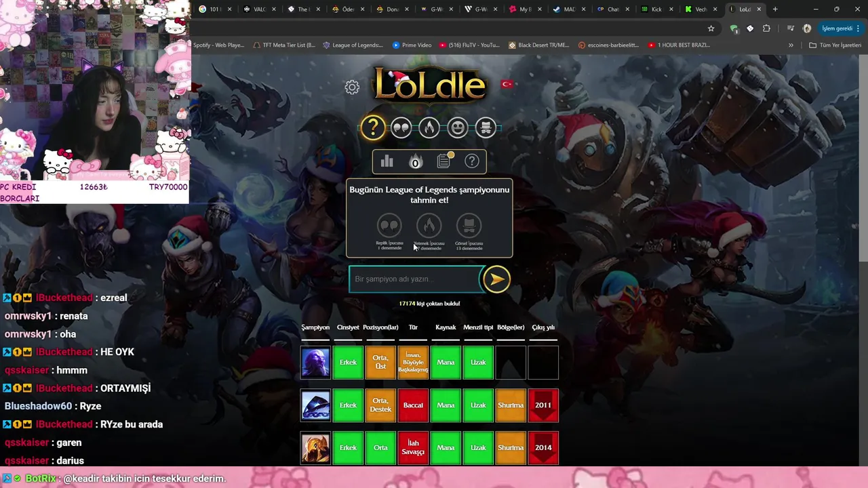Open the Spotify Web Player bookmark
Screen dimensions: 868x488
(218, 45)
